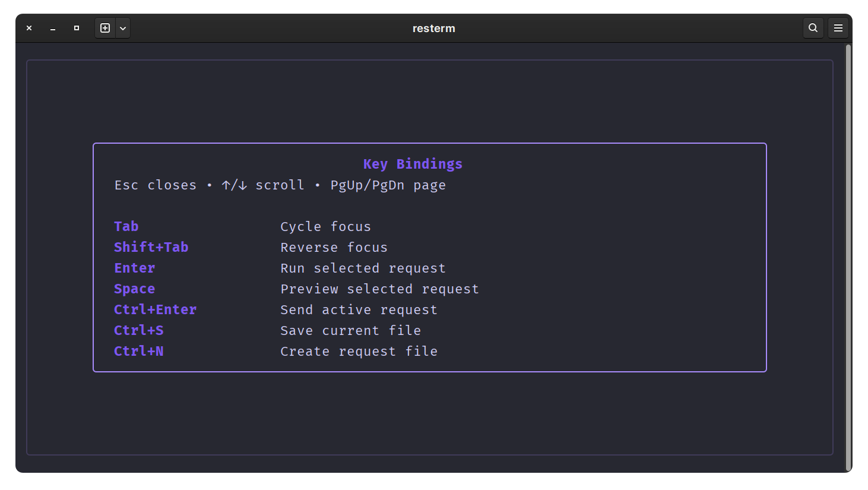Image resolution: width=868 pixels, height=490 pixels.
Task: Open the hamburger main menu
Action: (x=838, y=28)
